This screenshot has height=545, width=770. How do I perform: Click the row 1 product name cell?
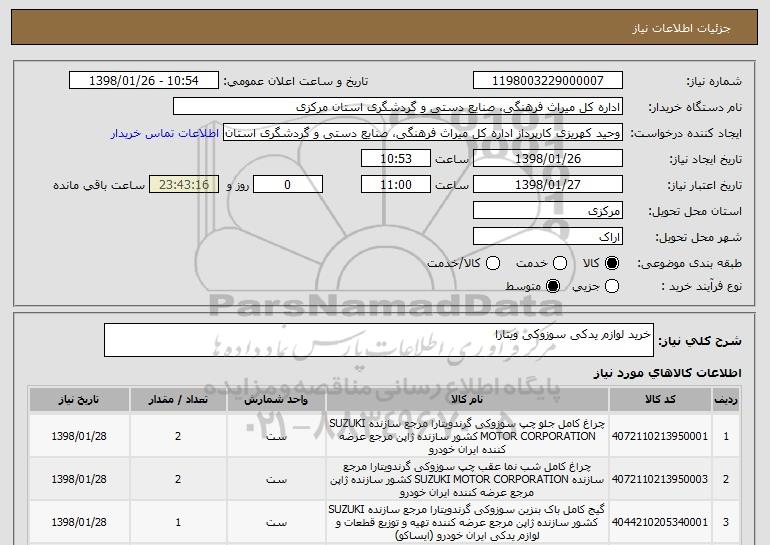click(467, 436)
